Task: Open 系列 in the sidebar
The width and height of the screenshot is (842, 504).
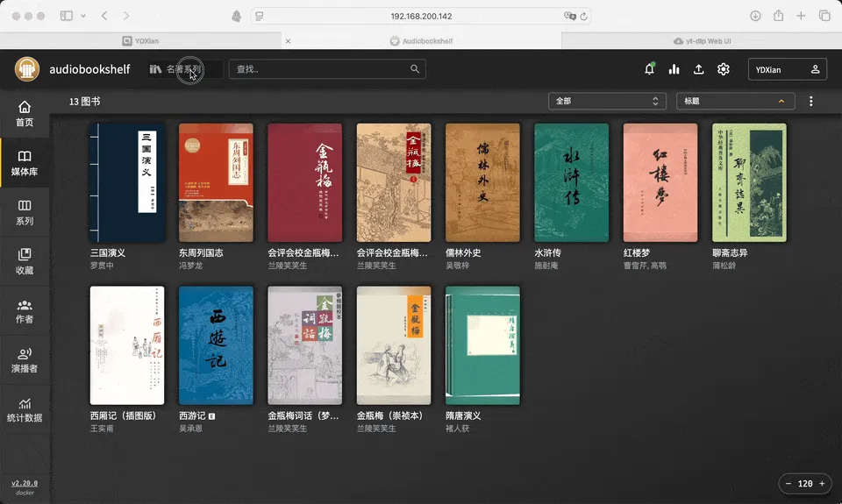Action: click(x=25, y=212)
